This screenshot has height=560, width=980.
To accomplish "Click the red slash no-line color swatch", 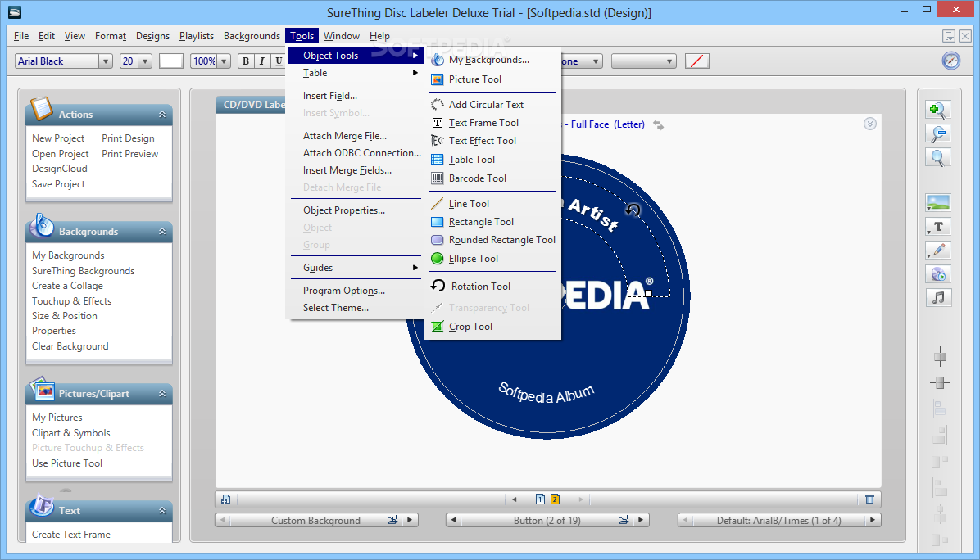I will coord(696,61).
